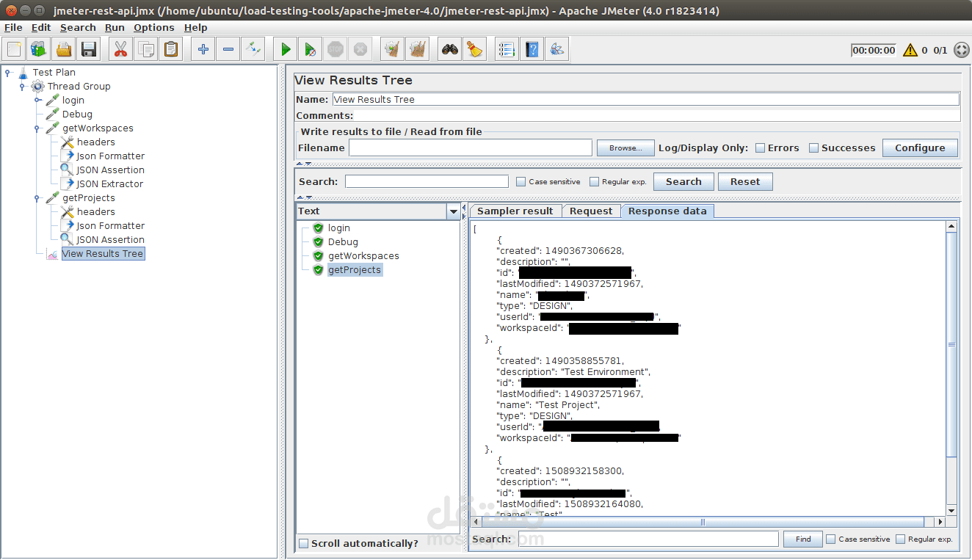
Task: Click the response data horizontal scrollbar
Action: (703, 522)
